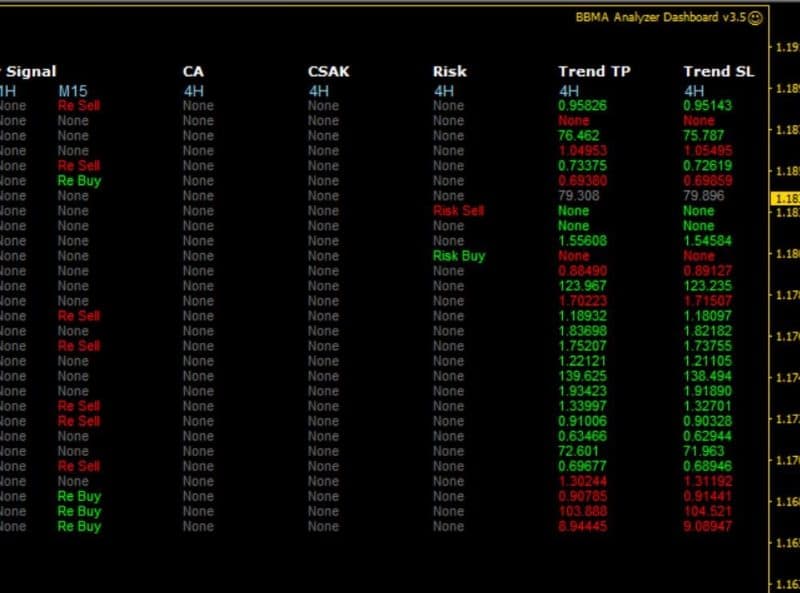Click the highlighted current price label on the price scale
This screenshot has height=593, width=800.
785,199
